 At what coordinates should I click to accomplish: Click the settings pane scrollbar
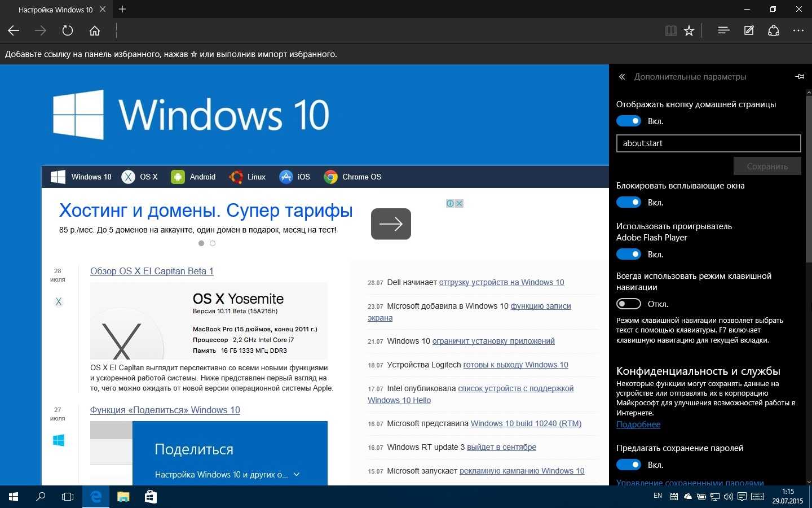pyautogui.click(x=809, y=178)
